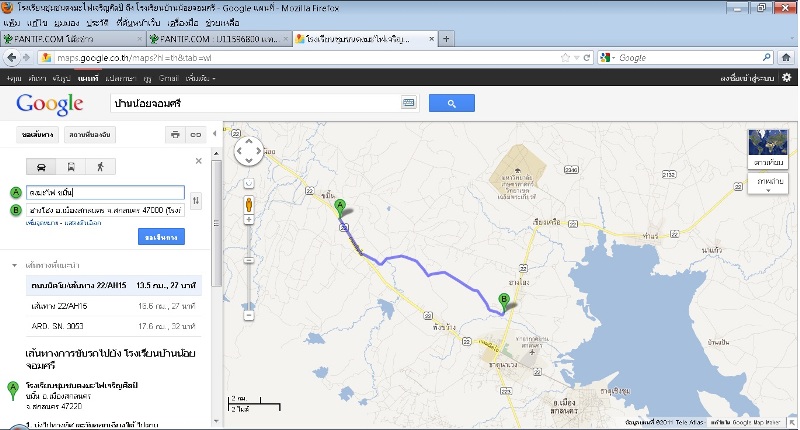Zoom in with the plus button
The width and height of the screenshot is (800, 430).
[249, 220]
